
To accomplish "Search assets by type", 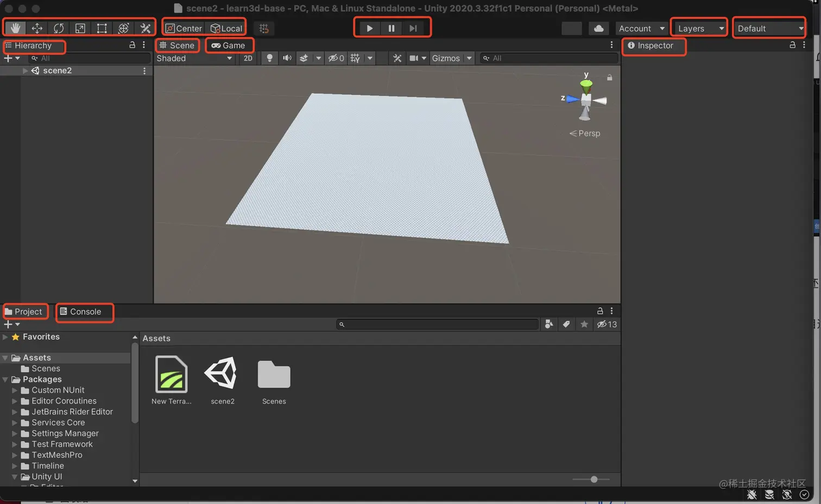I will pyautogui.click(x=549, y=324).
